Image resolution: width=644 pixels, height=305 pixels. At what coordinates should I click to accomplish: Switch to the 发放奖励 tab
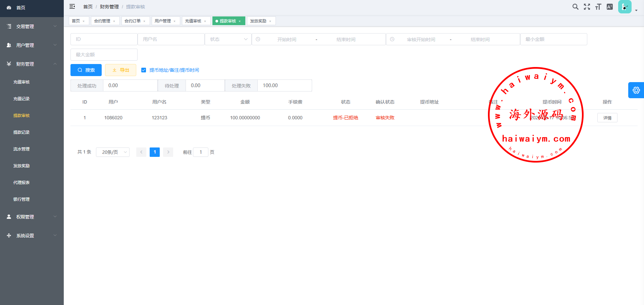pos(258,21)
